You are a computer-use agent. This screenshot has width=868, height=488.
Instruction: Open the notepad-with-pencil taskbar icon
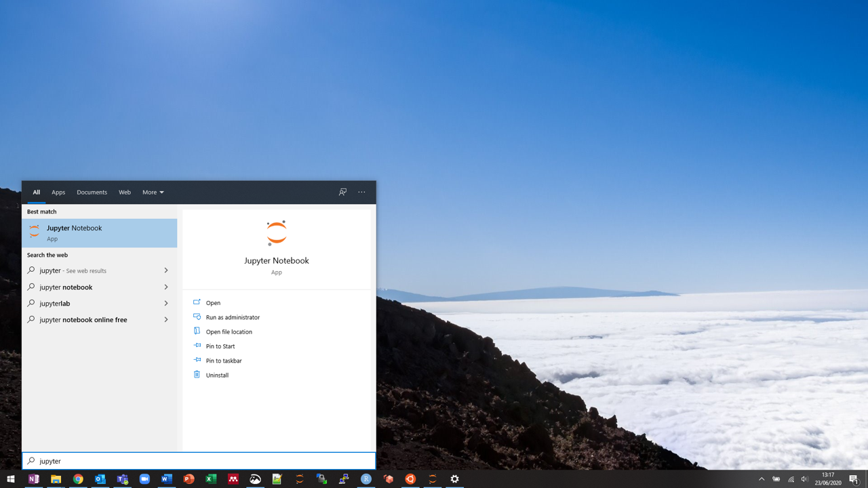(277, 479)
